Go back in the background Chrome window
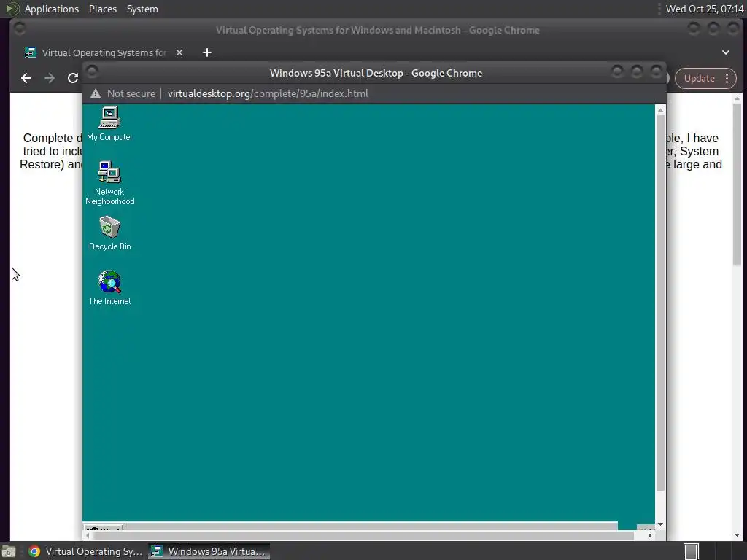The height and width of the screenshot is (560, 747). pyautogui.click(x=26, y=78)
